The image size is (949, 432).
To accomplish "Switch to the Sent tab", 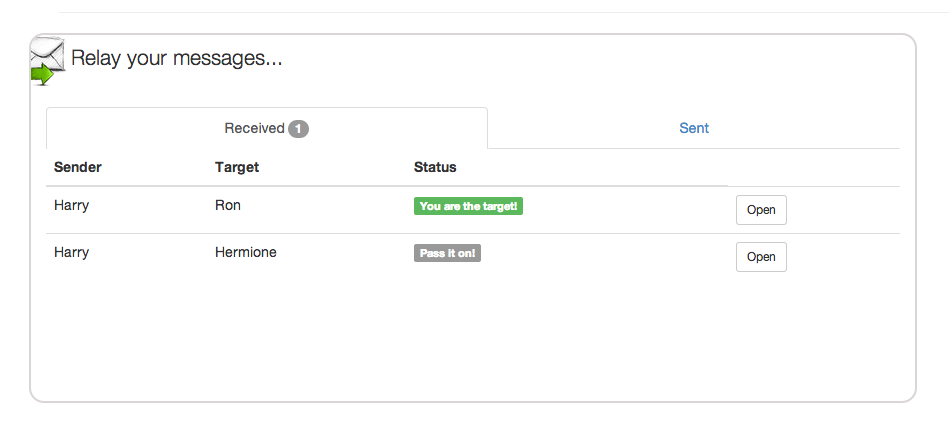I will pyautogui.click(x=693, y=128).
